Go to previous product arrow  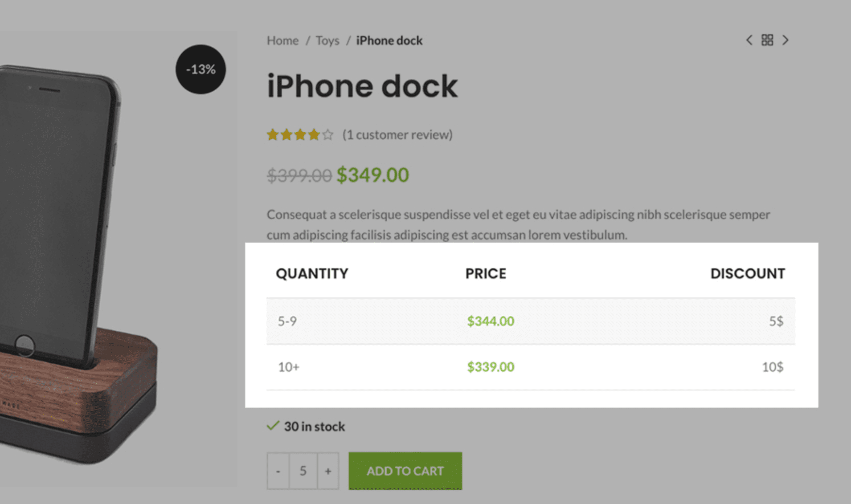tap(749, 40)
